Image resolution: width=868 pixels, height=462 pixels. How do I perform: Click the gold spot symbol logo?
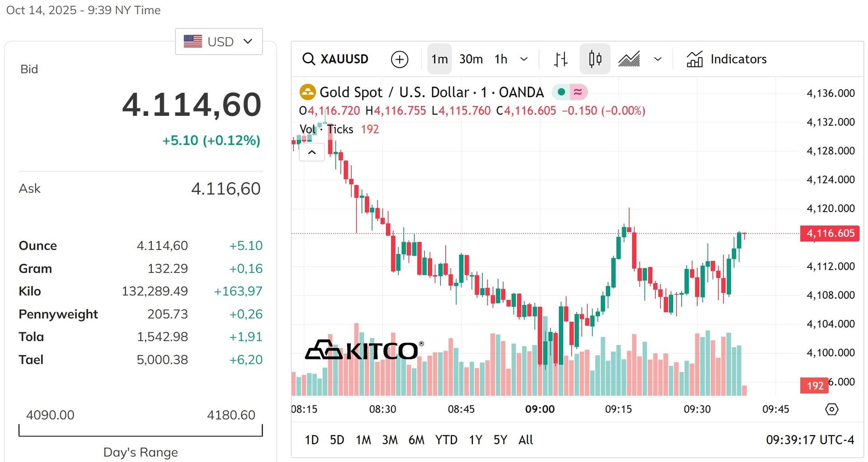[x=307, y=92]
